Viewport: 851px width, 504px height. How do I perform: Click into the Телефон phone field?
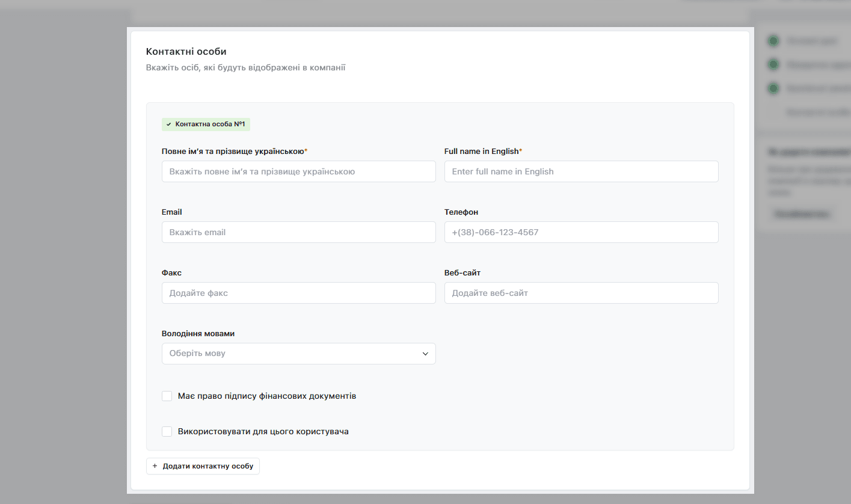pyautogui.click(x=581, y=232)
